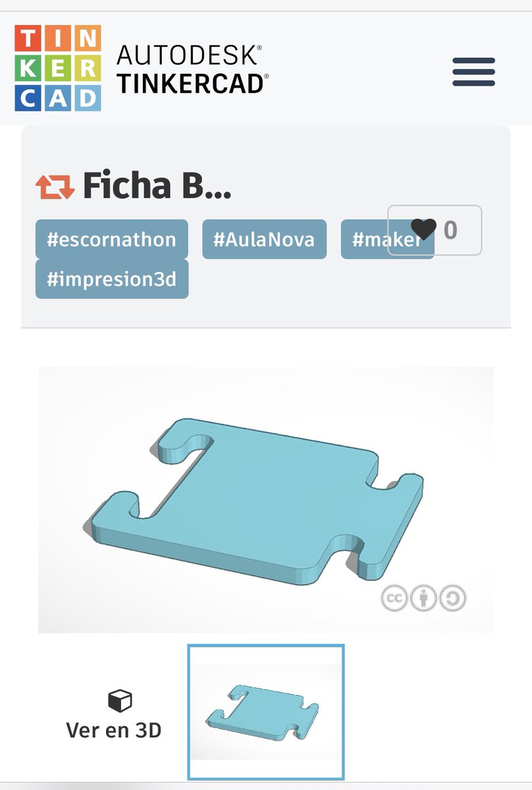The height and width of the screenshot is (790, 532).
Task: Click the Creative Commons CC icon
Action: point(394,598)
